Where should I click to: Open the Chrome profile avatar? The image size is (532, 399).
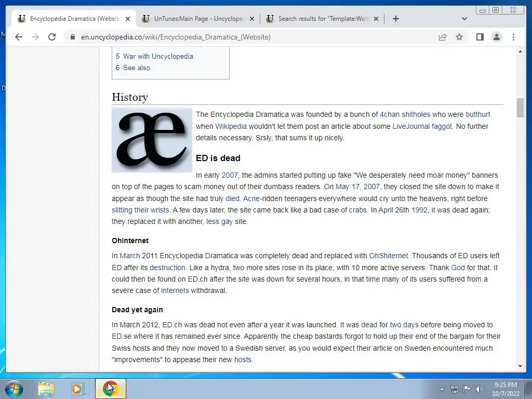[x=496, y=37]
